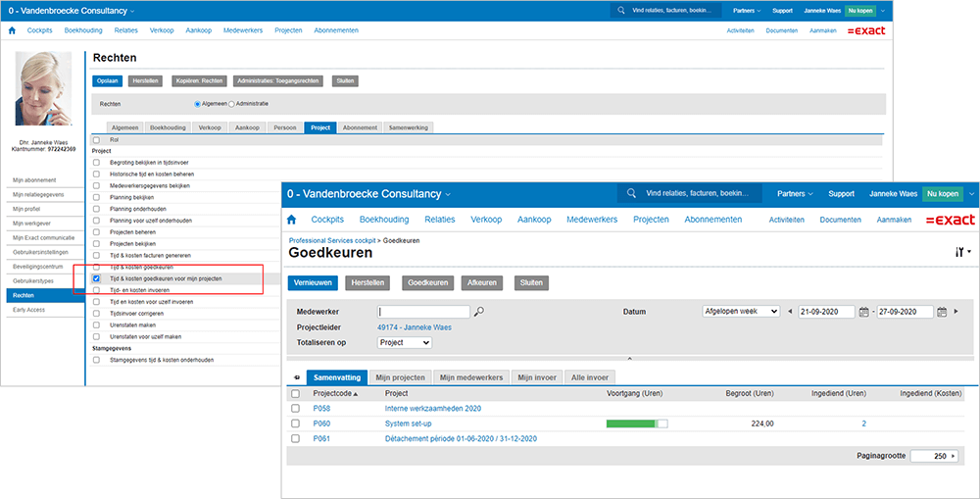Tick the P058 row checkbox
The image size is (980, 499).
296,409
